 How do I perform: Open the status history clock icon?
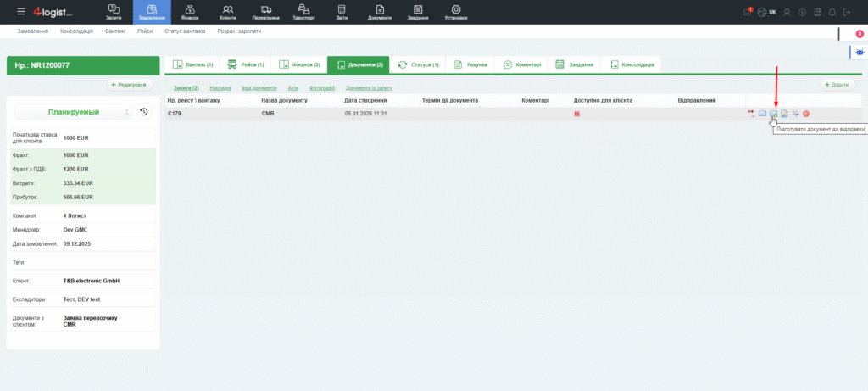tap(144, 112)
